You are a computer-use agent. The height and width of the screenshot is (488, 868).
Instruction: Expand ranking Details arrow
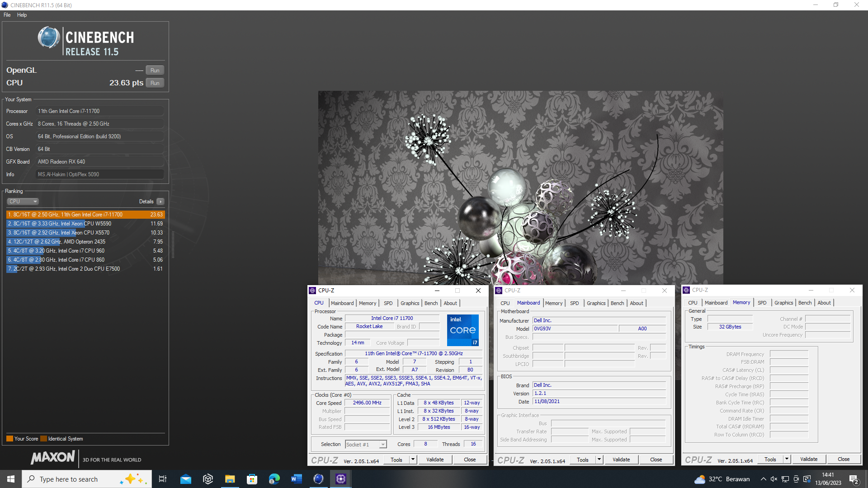[160, 202]
